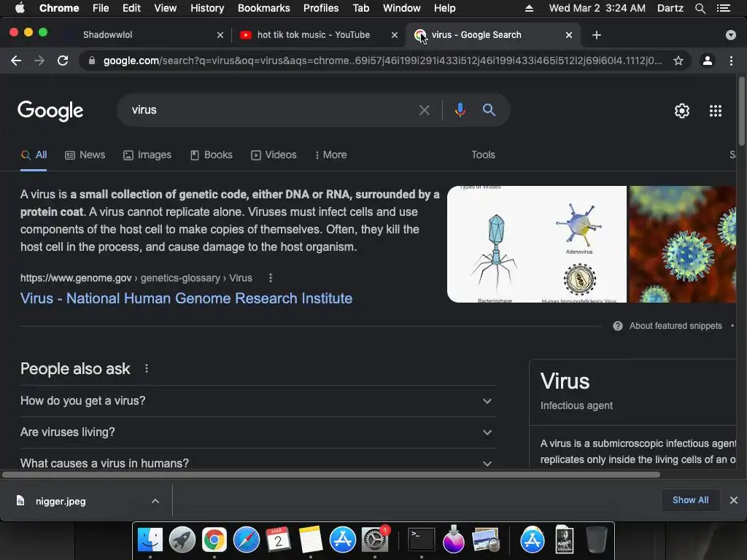
Task: Expand "What causes a virus in humans?"
Action: pos(258,463)
